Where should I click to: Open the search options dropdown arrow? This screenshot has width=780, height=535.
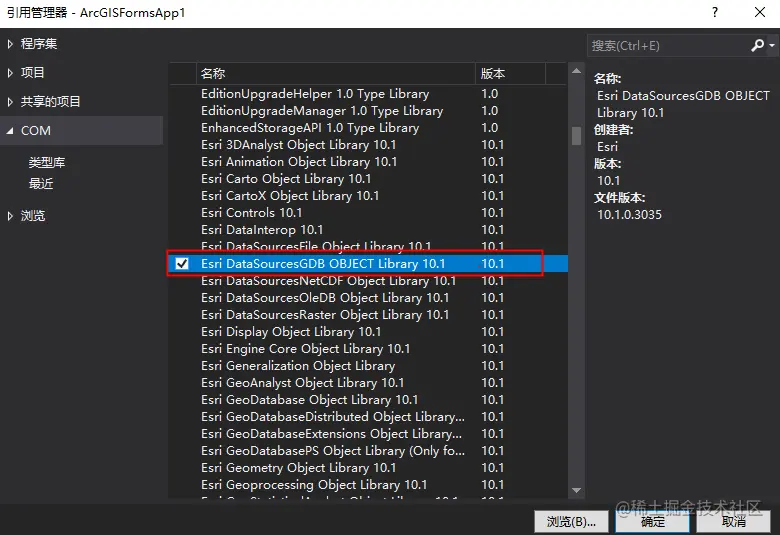(x=772, y=45)
